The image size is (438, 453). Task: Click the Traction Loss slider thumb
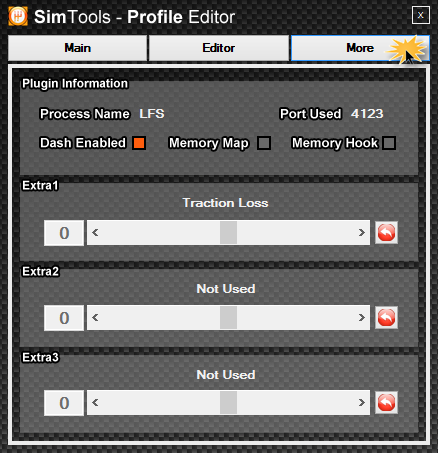(x=228, y=232)
